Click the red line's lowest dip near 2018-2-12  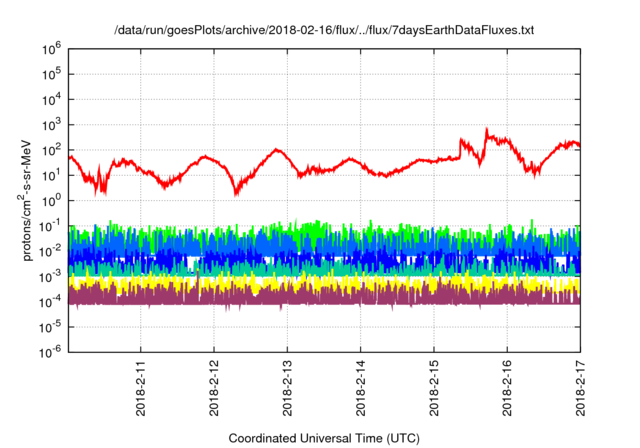pos(235,193)
